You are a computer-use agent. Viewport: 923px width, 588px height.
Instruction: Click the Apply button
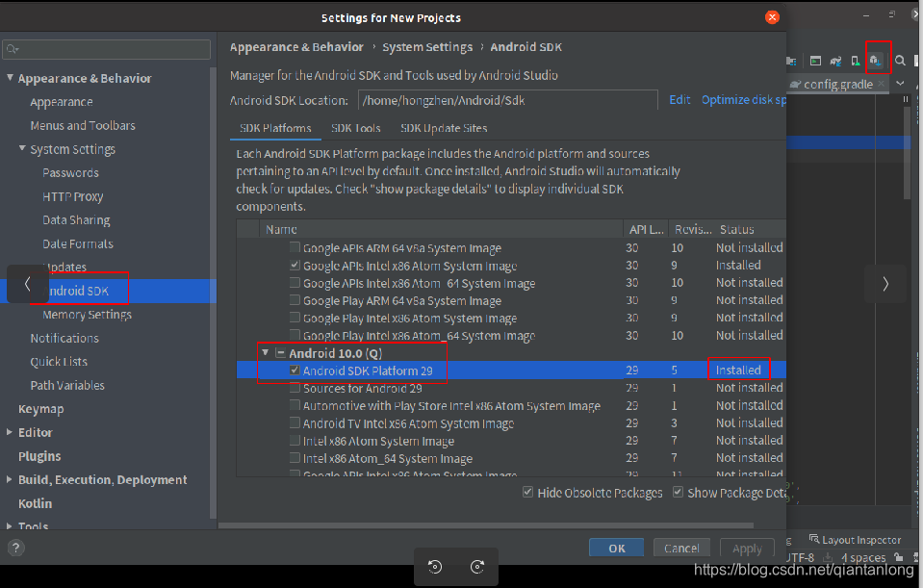747,548
